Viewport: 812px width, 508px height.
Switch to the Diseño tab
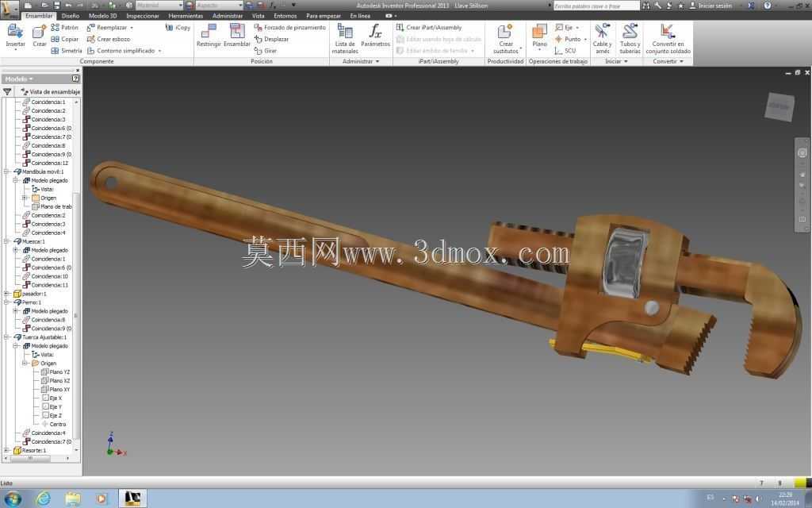pos(71,16)
